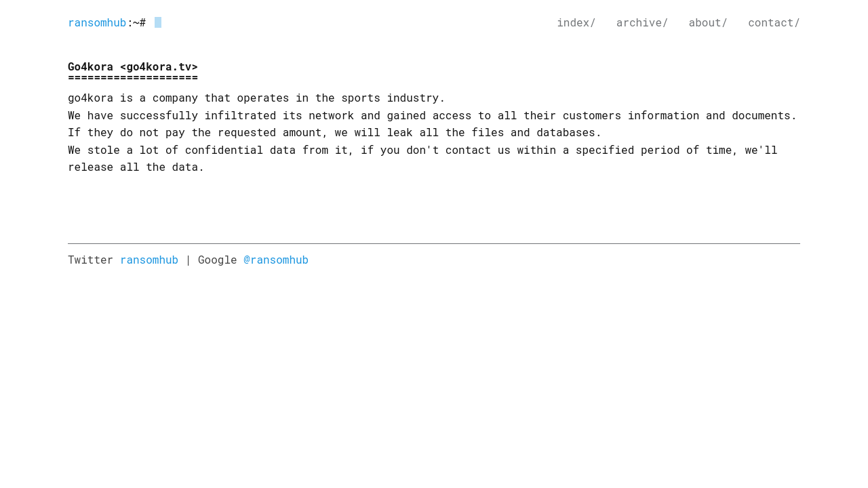
Task: Open the about/ navigation link
Action: 707,22
